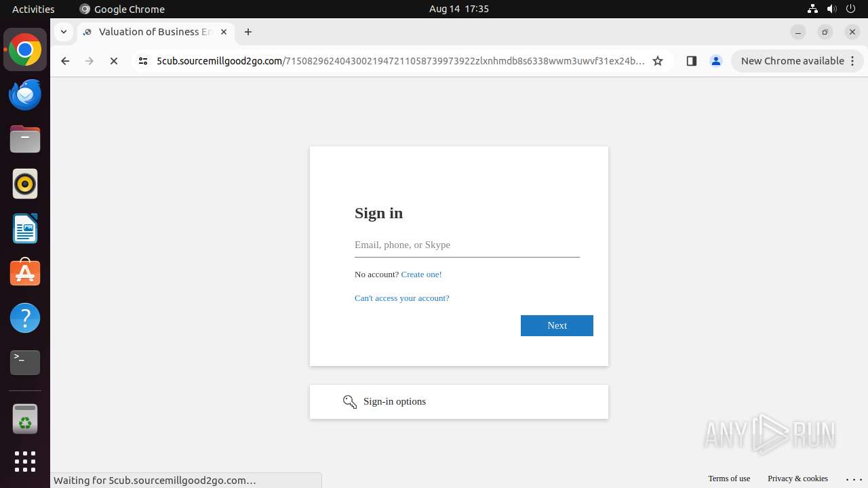Image resolution: width=868 pixels, height=488 pixels.
Task: Click the blue Next button
Action: [x=557, y=325]
